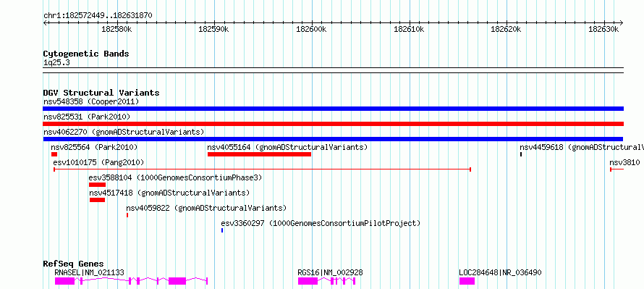Click the 182610k ruler tick label

tap(409, 29)
